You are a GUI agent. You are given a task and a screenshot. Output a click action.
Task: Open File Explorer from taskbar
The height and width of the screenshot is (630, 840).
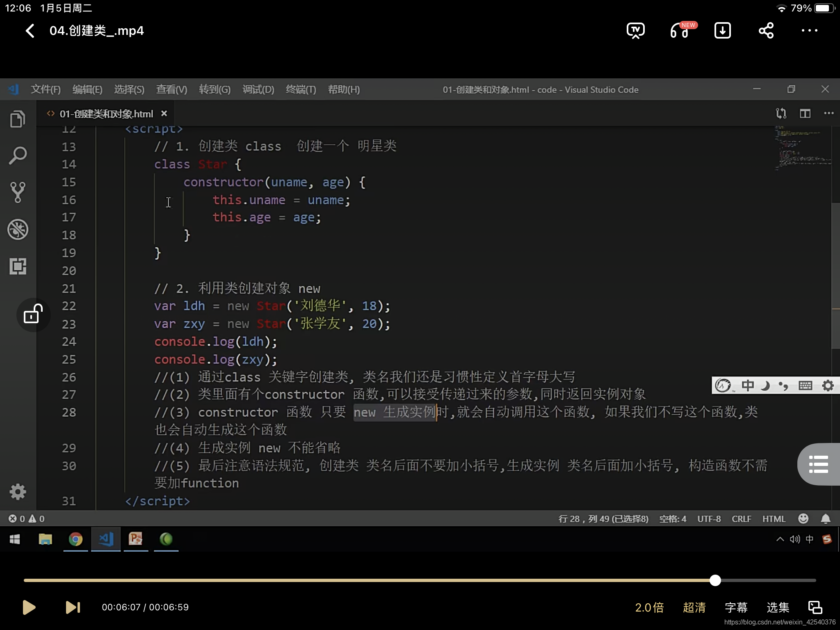[x=45, y=539]
